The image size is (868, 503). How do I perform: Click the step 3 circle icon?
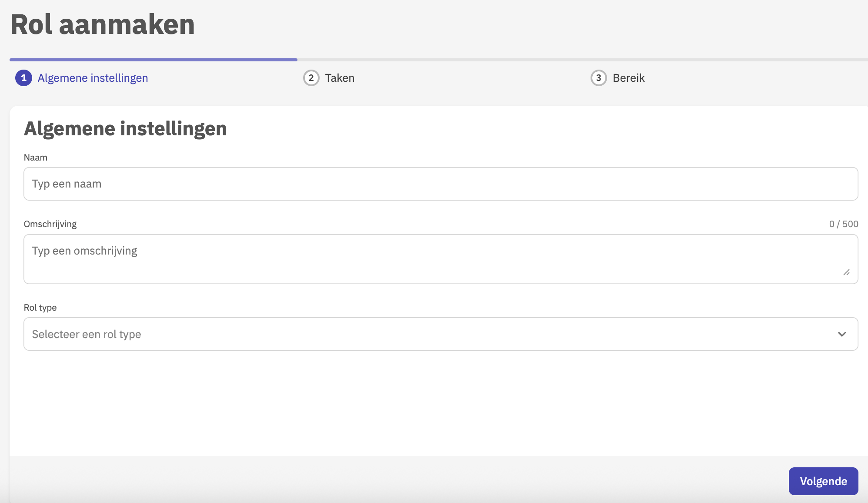pyautogui.click(x=598, y=78)
